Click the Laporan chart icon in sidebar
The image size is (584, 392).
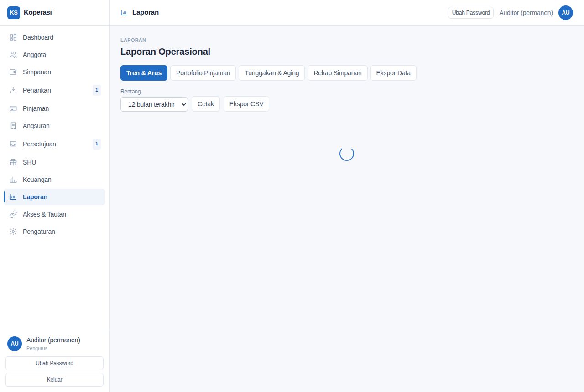click(x=13, y=197)
